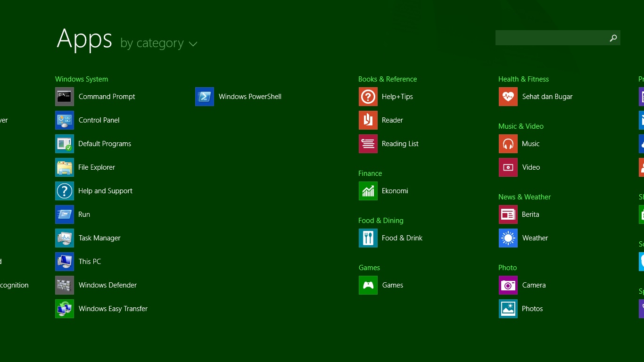The image size is (644, 362).
Task: Launch the Photos app icon
Action: [508, 309]
